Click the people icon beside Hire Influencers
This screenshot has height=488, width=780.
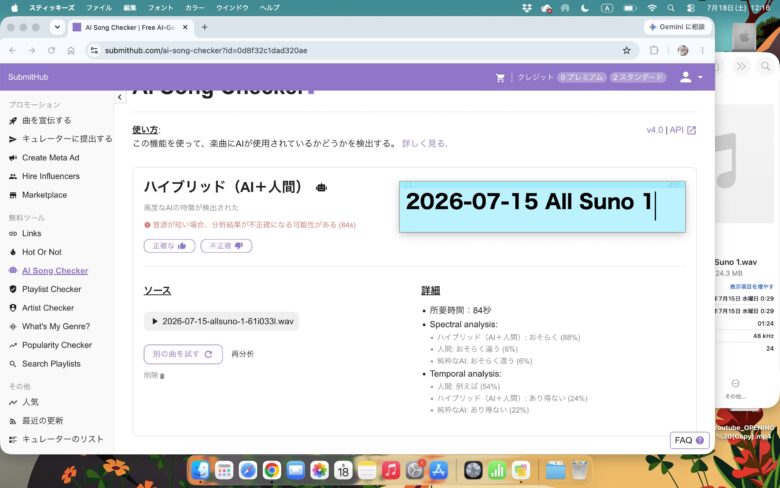13,176
